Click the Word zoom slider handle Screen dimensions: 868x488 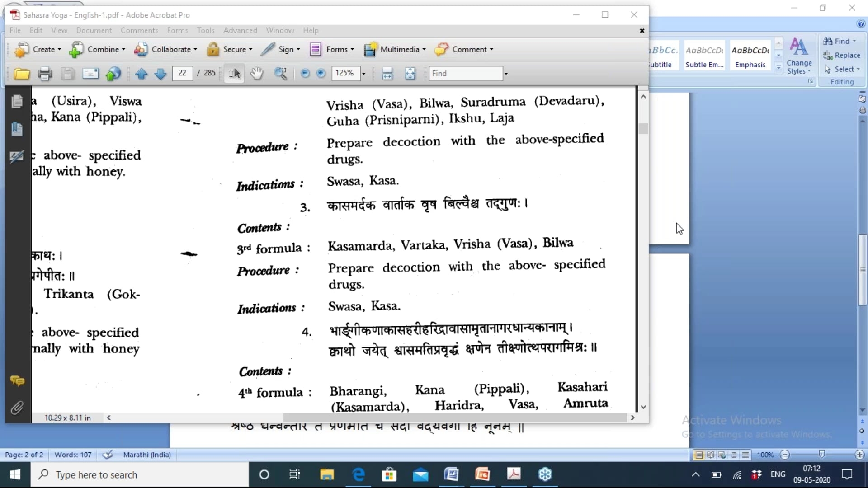(x=822, y=455)
